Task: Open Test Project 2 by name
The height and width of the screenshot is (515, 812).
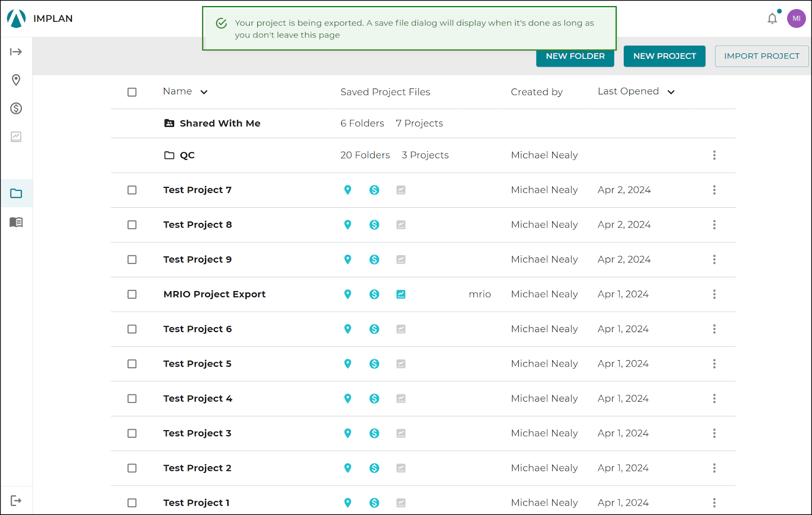Action: (197, 468)
